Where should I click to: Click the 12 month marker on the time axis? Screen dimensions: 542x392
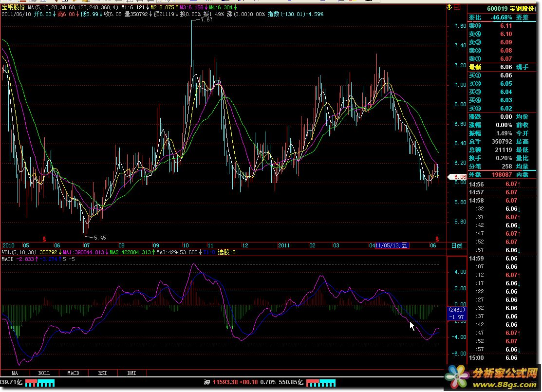click(245, 245)
